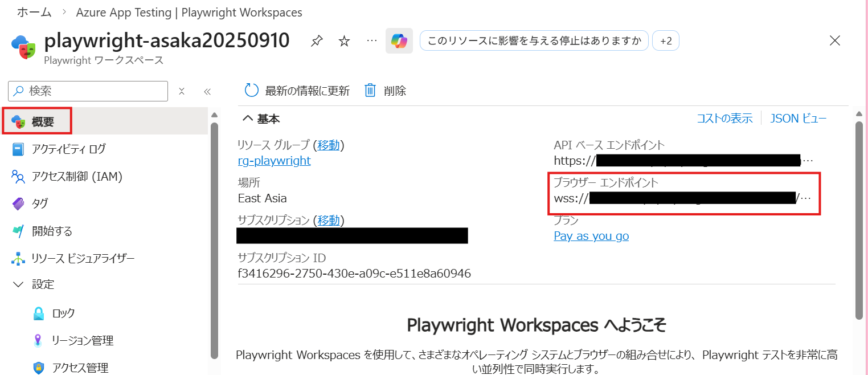Viewport: 868px width, 375px height.
Task: Collapse the sidebar menu with double chevron
Action: point(207,91)
